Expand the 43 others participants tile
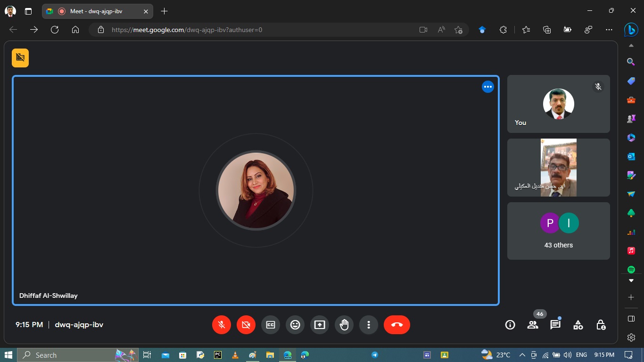The height and width of the screenshot is (362, 644). point(558,231)
